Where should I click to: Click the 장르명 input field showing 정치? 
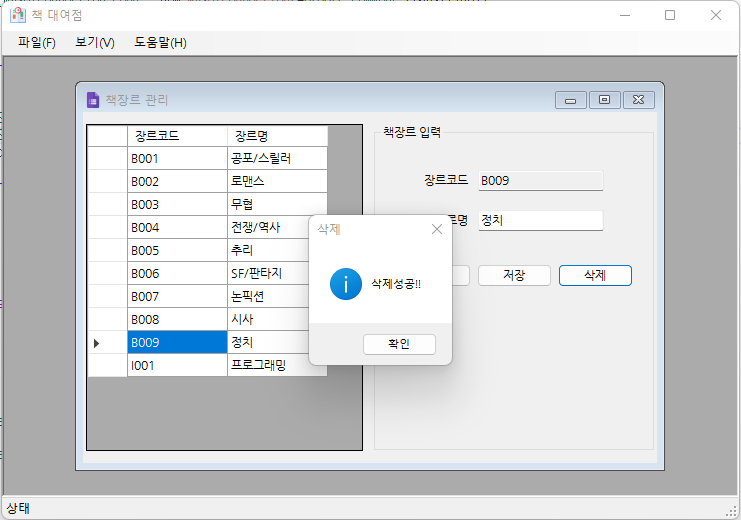[541, 221]
